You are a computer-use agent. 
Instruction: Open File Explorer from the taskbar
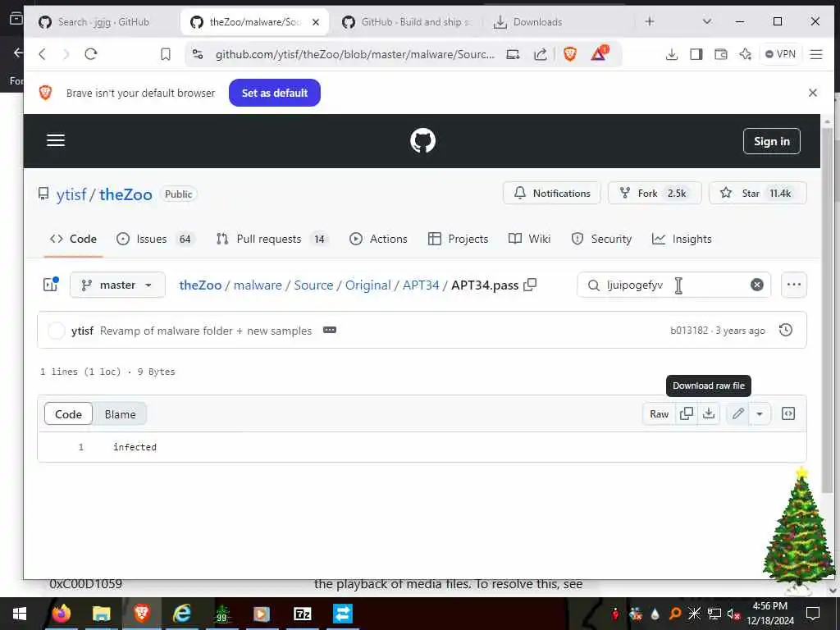(x=101, y=614)
